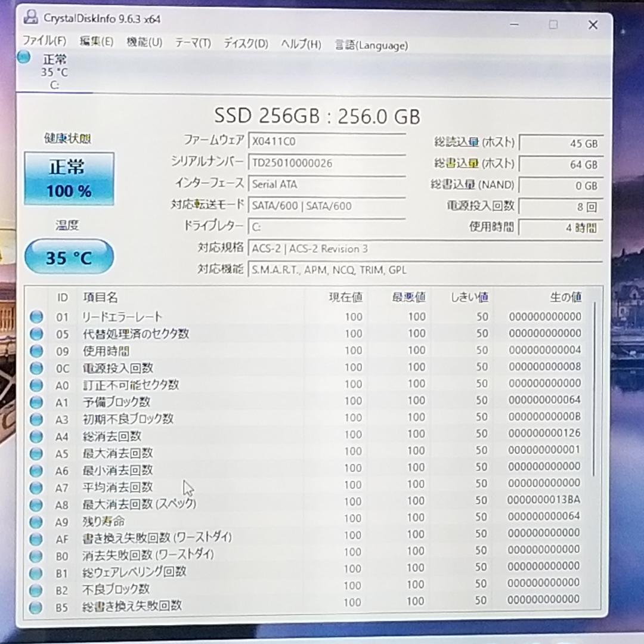This screenshot has width=644, height=644.
Task: Open the 言語(Language) menu
Action: click(x=371, y=45)
